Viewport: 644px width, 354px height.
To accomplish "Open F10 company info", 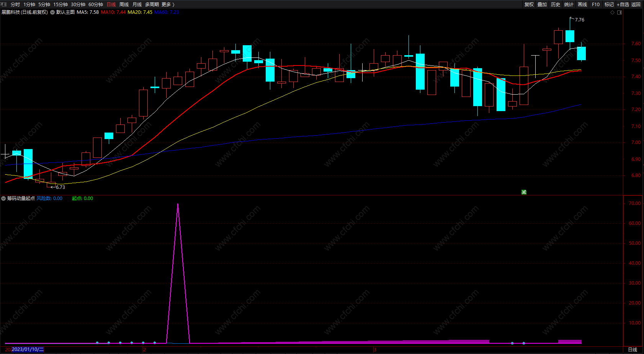I will (596, 4).
